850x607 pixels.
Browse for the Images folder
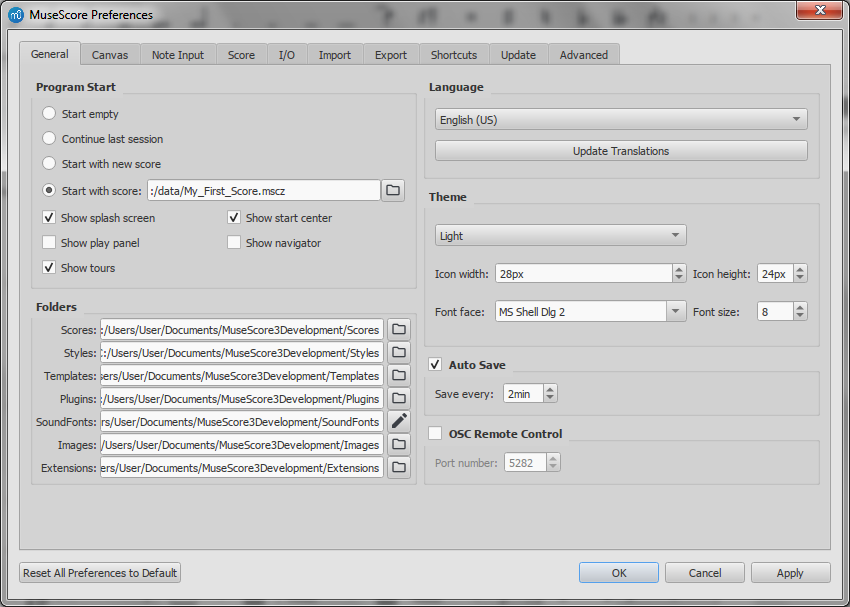click(398, 444)
